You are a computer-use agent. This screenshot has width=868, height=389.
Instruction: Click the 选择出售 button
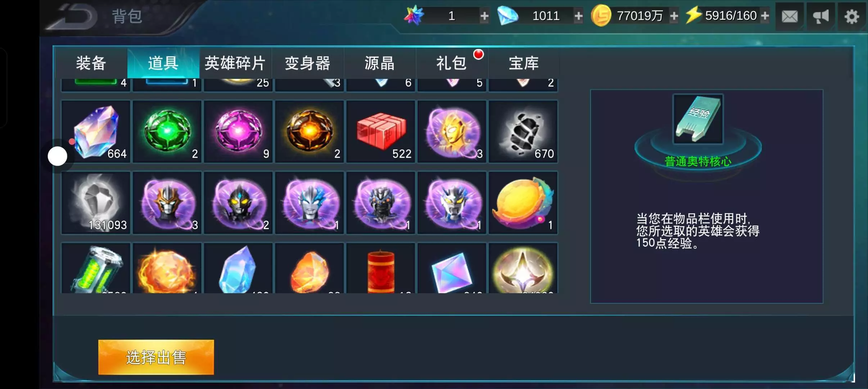click(156, 357)
